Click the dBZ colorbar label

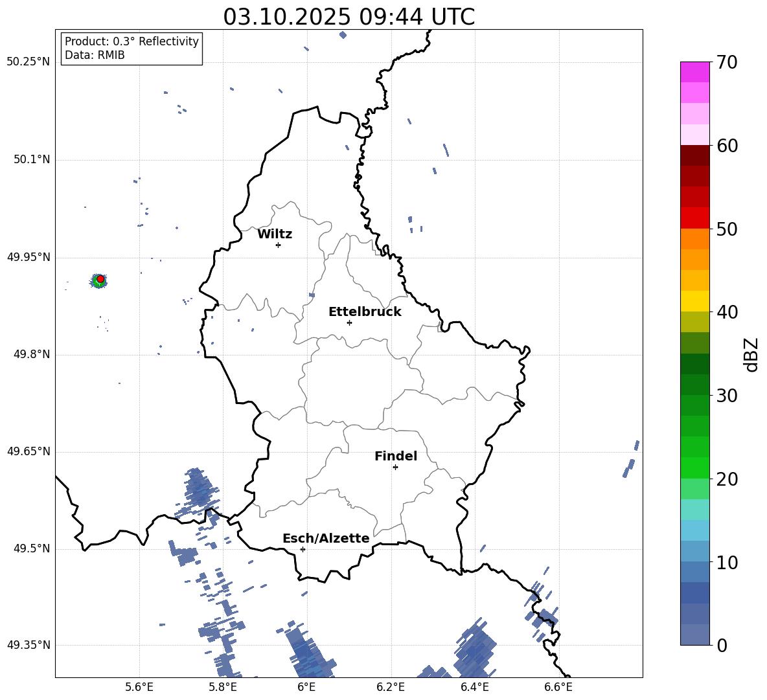[751, 354]
